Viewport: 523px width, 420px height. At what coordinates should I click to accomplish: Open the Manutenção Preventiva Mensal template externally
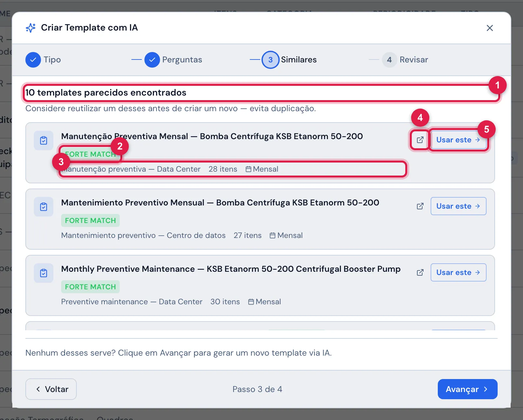coord(420,140)
